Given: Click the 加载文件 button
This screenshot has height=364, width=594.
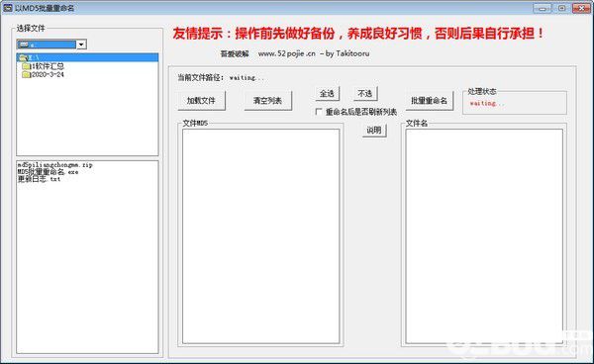Looking at the screenshot, I should [x=201, y=101].
